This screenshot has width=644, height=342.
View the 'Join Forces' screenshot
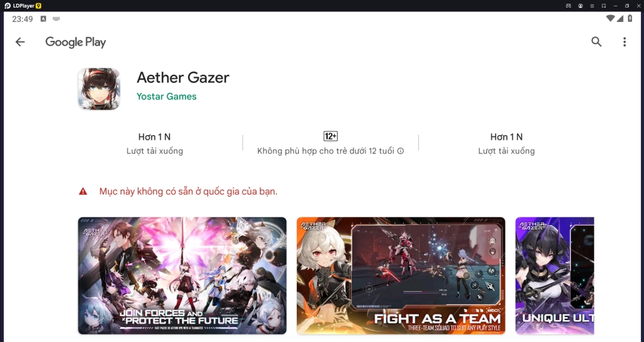coord(182,275)
